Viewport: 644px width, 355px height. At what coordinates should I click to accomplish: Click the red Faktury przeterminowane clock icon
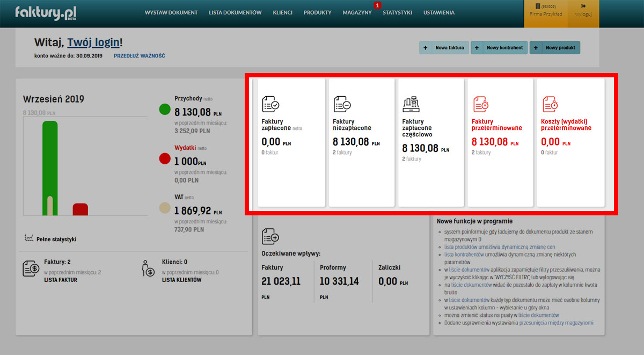[x=481, y=104]
